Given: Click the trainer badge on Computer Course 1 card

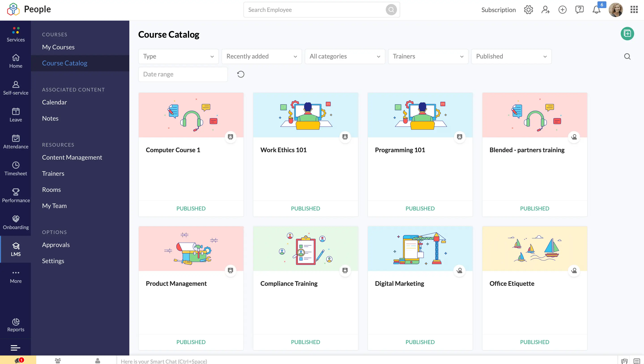Looking at the screenshot, I should (230, 136).
